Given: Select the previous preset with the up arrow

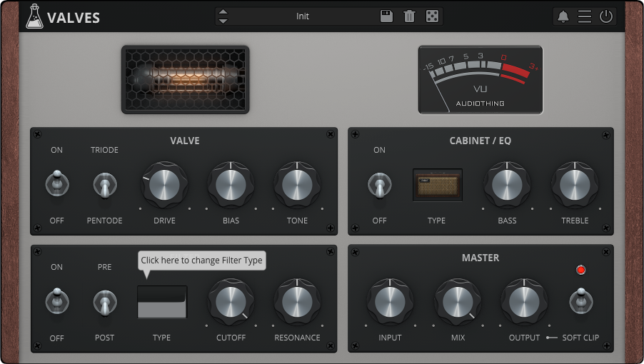Looking at the screenshot, I should point(223,12).
